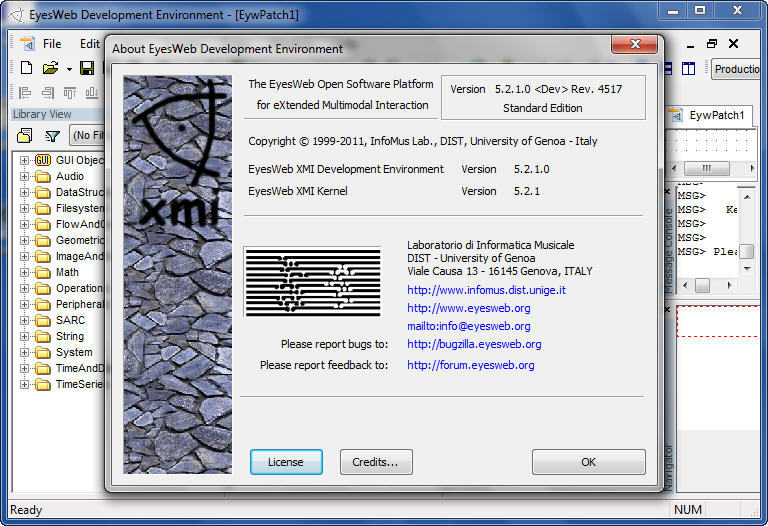Click the Align bottom toolbar icon

click(92, 92)
